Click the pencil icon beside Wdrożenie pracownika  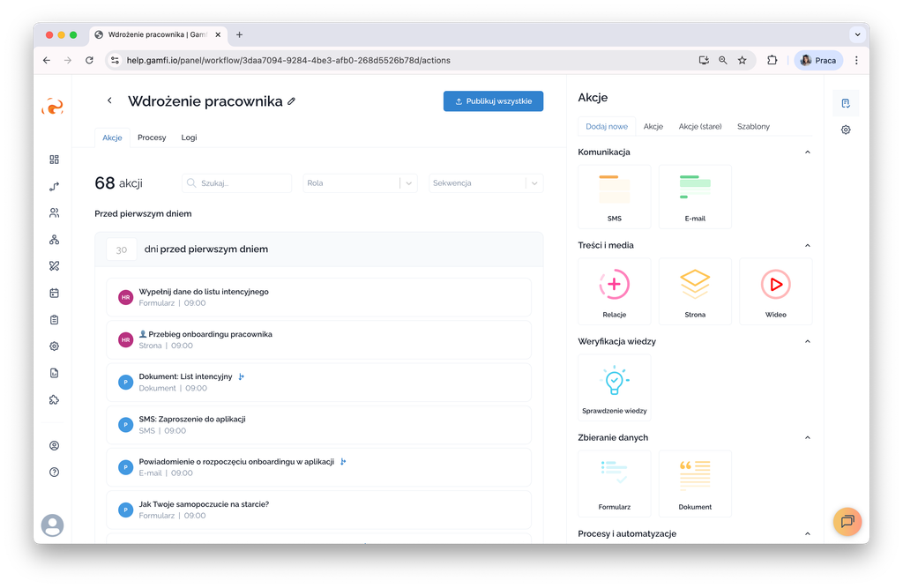click(x=292, y=101)
